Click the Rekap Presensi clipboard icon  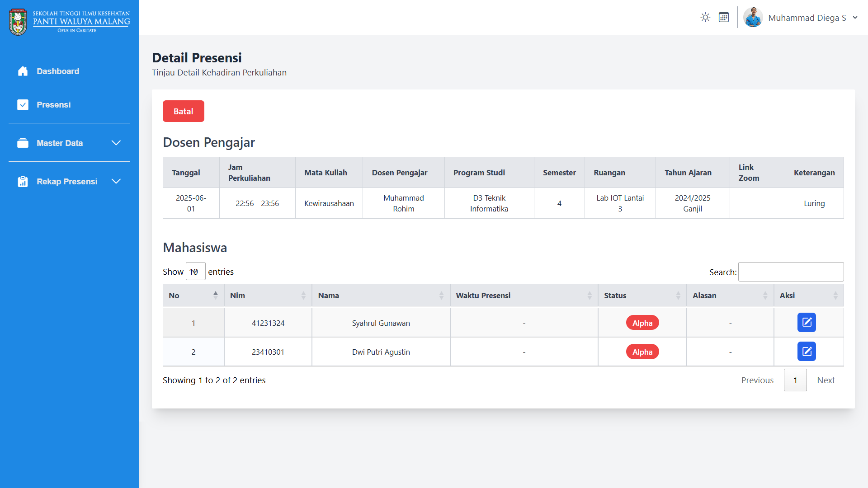click(x=23, y=182)
